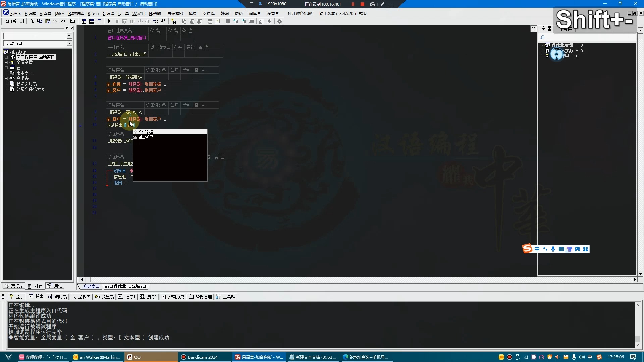The height and width of the screenshot is (362, 644).
Task: Click the Cut scissors toolbar icon
Action: [32, 21]
